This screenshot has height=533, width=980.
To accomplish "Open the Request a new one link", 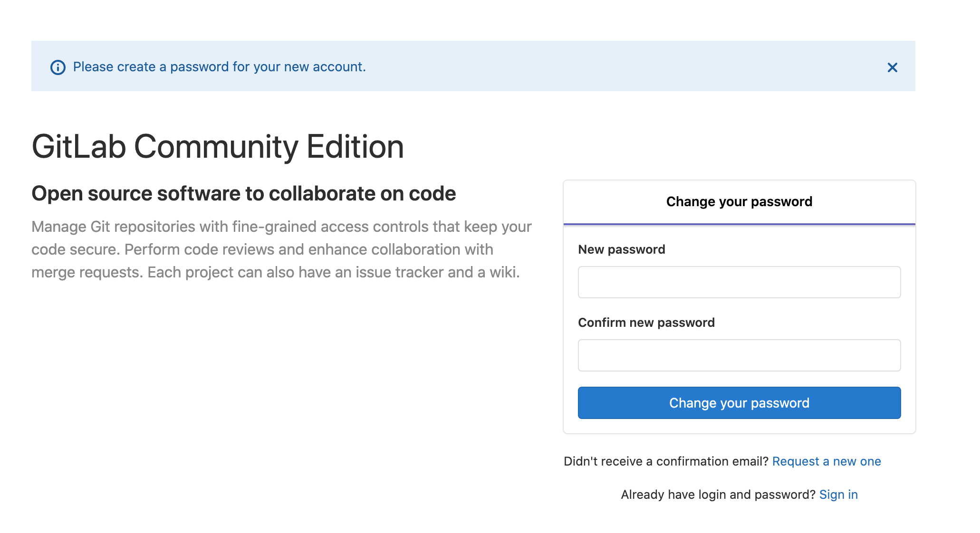I will [826, 461].
